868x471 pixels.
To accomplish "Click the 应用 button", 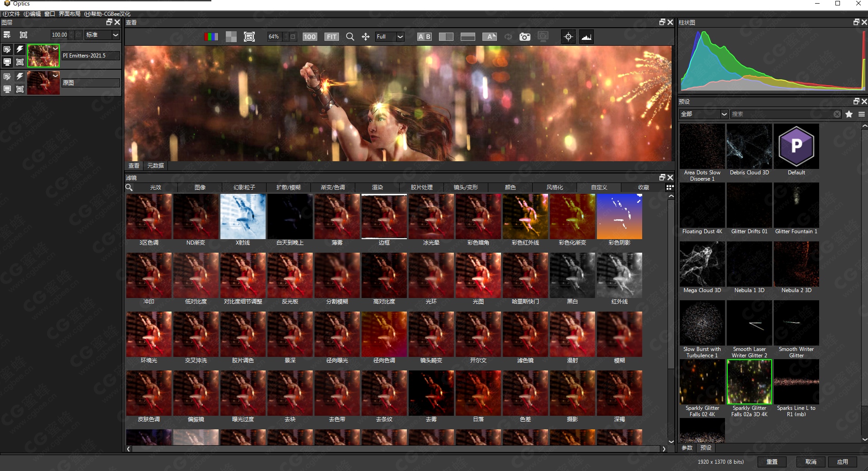I will point(843,461).
